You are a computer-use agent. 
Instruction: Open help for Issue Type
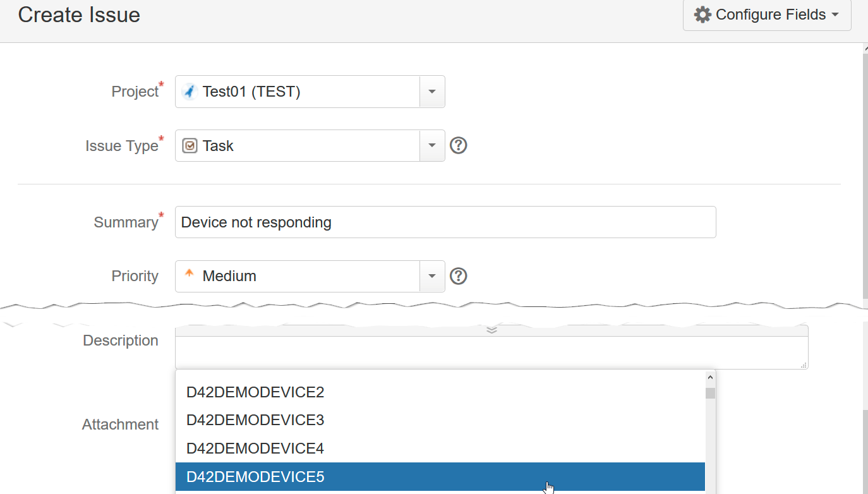pos(459,146)
